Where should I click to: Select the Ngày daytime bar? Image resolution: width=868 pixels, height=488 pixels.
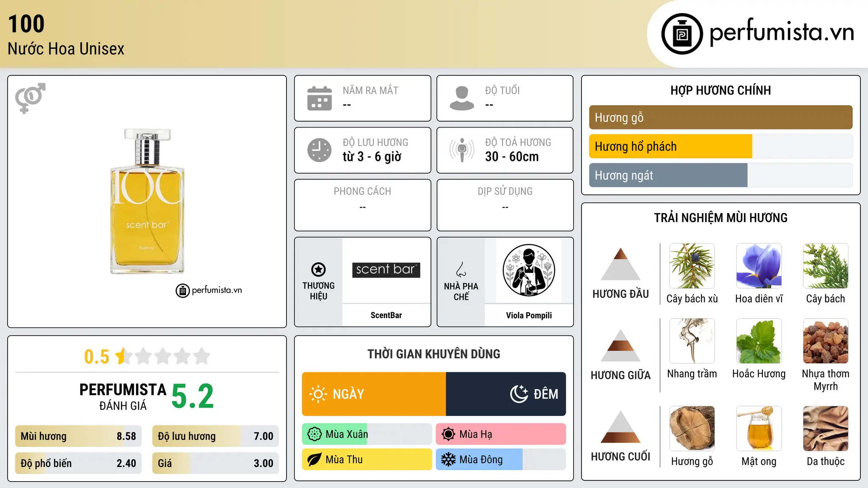coord(374,394)
